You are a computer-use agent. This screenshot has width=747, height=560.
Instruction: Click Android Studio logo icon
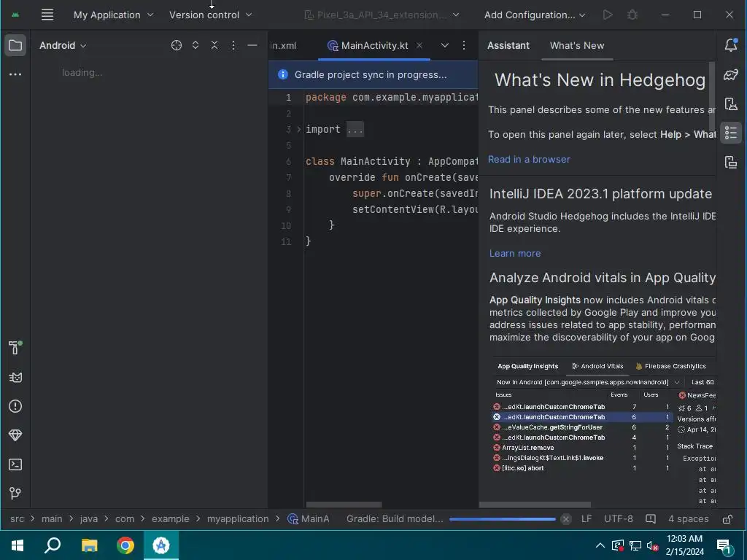[x=15, y=15]
